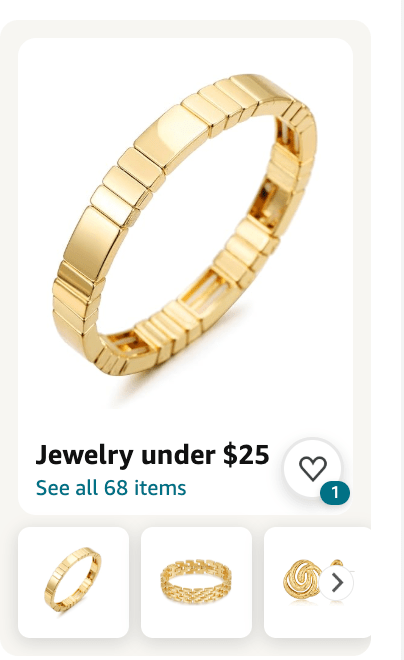Click the circular next-arrow button
The height and width of the screenshot is (660, 404).
coord(336,583)
